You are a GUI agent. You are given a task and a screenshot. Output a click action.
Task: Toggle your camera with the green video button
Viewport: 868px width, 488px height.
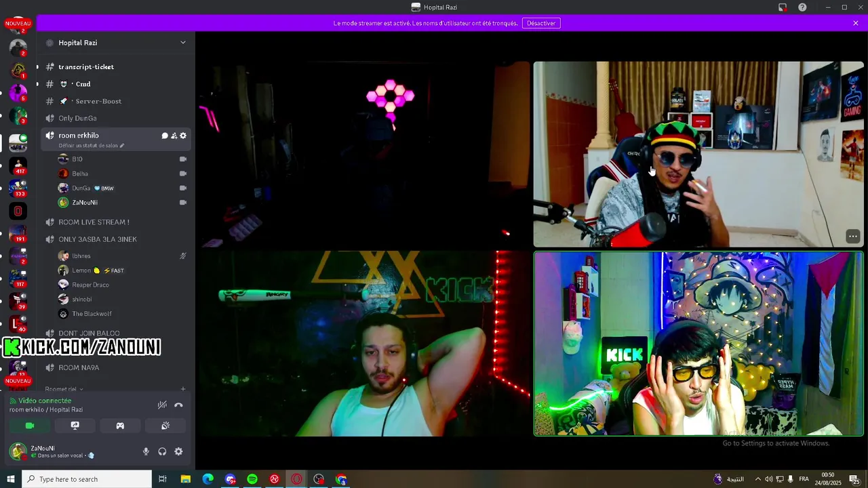pos(29,426)
